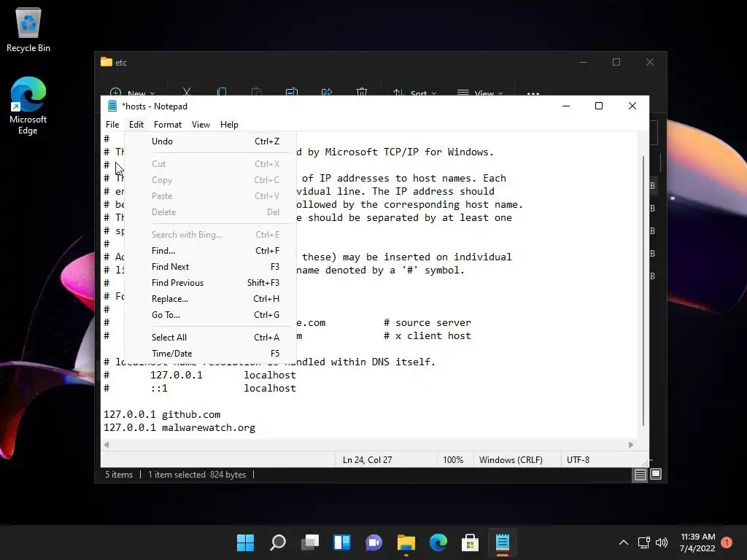Choose Find Previous in the Edit menu

coord(210,283)
